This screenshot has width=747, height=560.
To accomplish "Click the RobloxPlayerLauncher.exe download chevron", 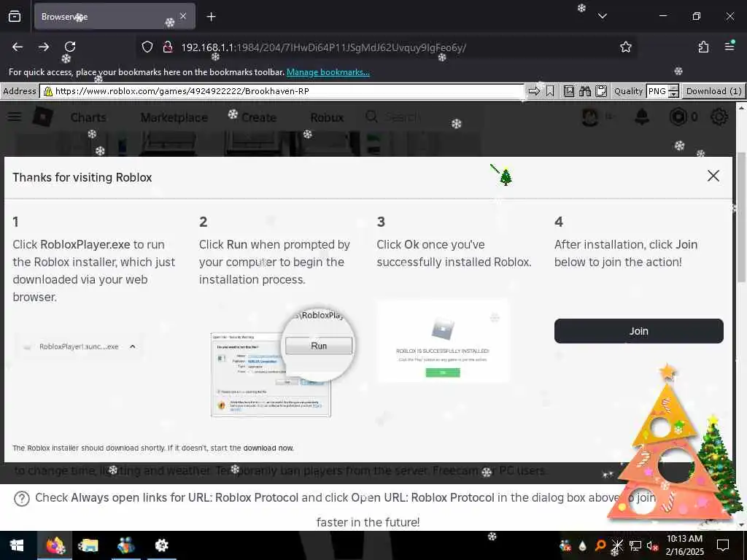I will point(133,346).
